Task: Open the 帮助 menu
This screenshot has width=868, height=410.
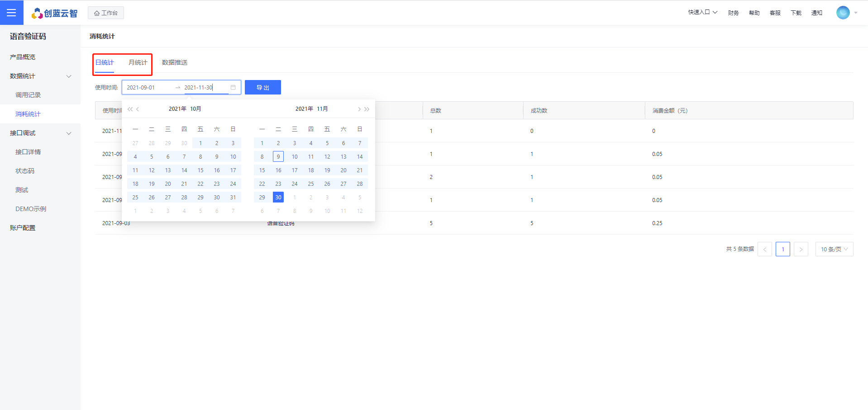Action: click(x=754, y=13)
